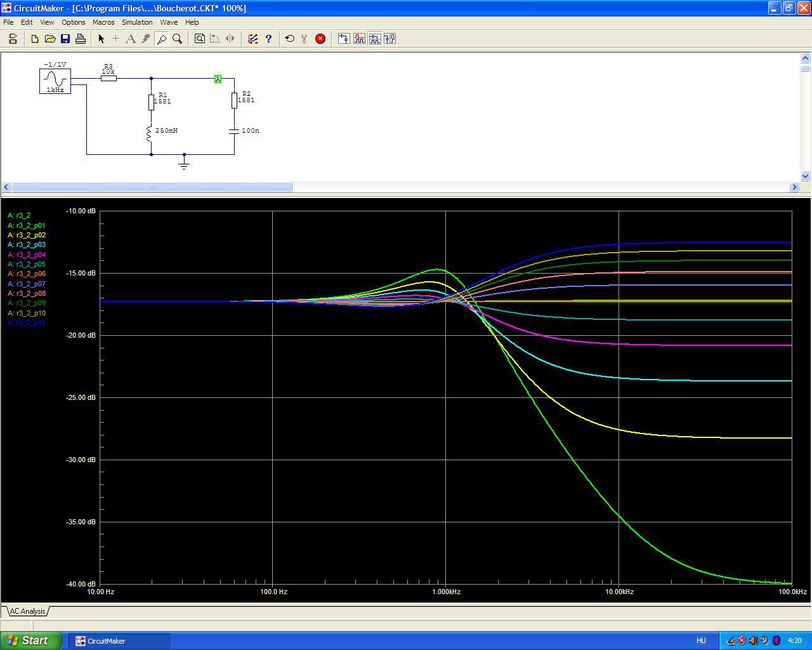Switch to the AC Analysis tab
812x650 pixels.
point(27,611)
